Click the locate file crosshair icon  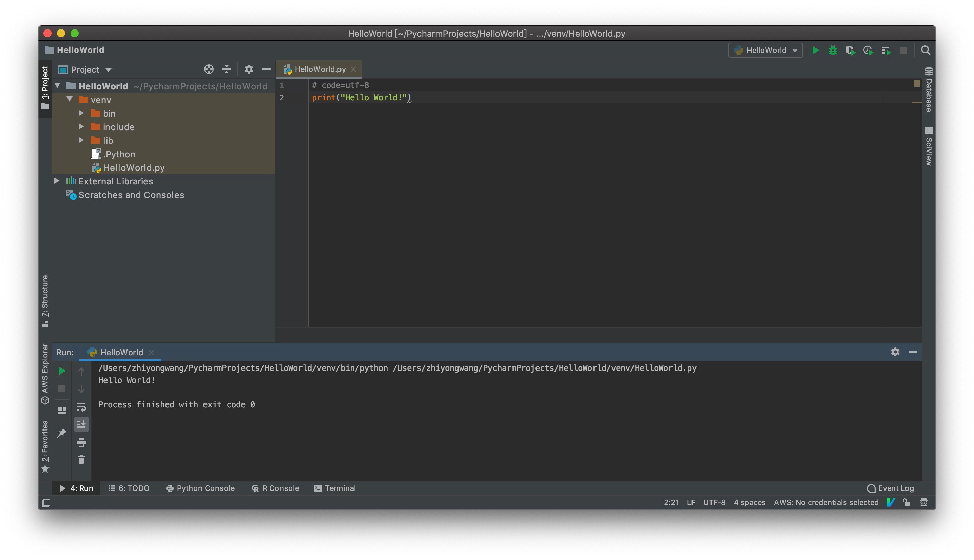point(209,69)
